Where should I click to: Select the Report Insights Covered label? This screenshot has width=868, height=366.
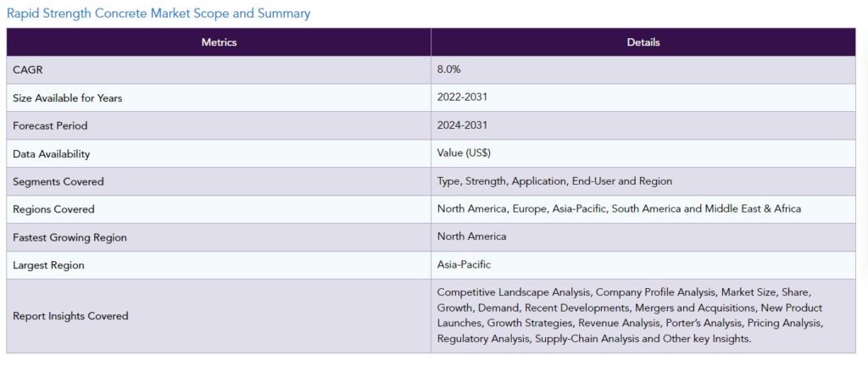coord(71,316)
